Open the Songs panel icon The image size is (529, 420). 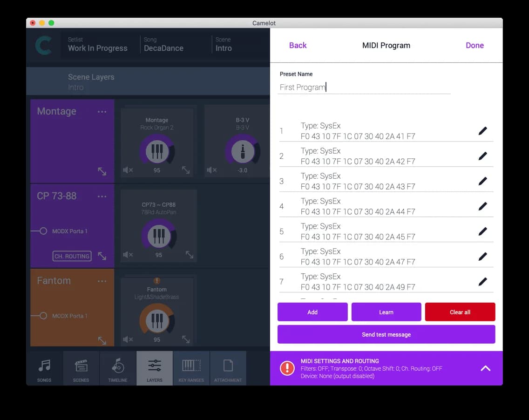[44, 368]
